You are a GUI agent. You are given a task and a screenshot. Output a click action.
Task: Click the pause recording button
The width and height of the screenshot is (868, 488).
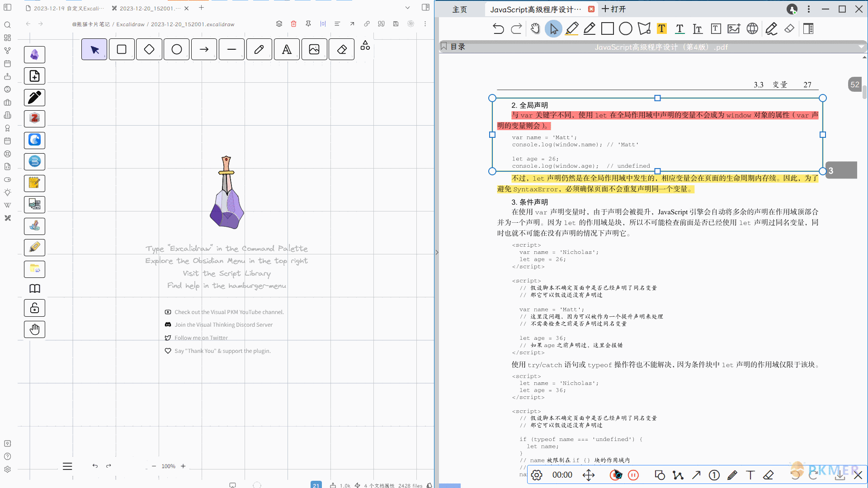pos(633,475)
